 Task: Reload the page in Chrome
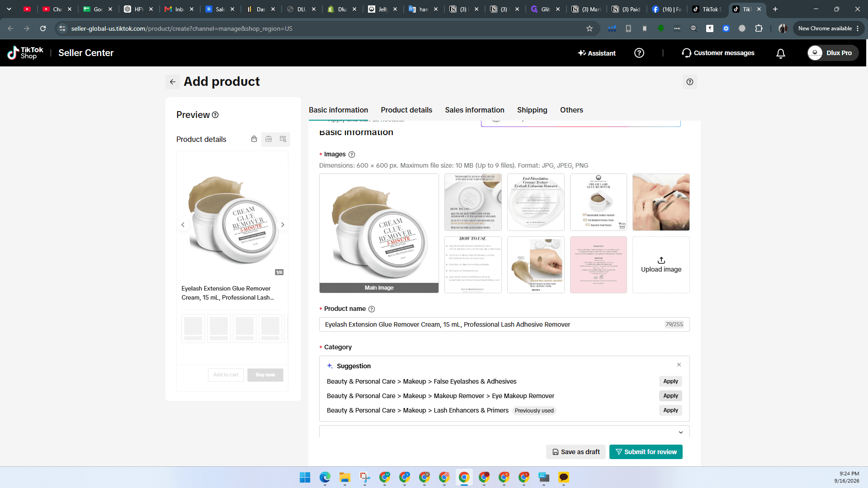coord(43,28)
